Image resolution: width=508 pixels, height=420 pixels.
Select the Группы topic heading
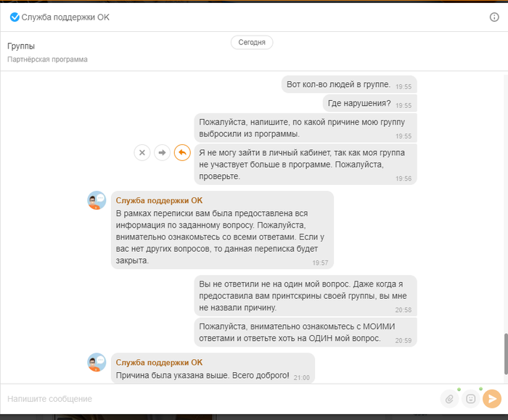[21, 46]
